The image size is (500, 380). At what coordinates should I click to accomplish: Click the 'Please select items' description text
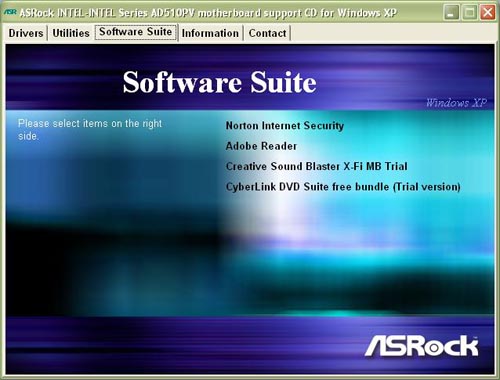coord(90,130)
